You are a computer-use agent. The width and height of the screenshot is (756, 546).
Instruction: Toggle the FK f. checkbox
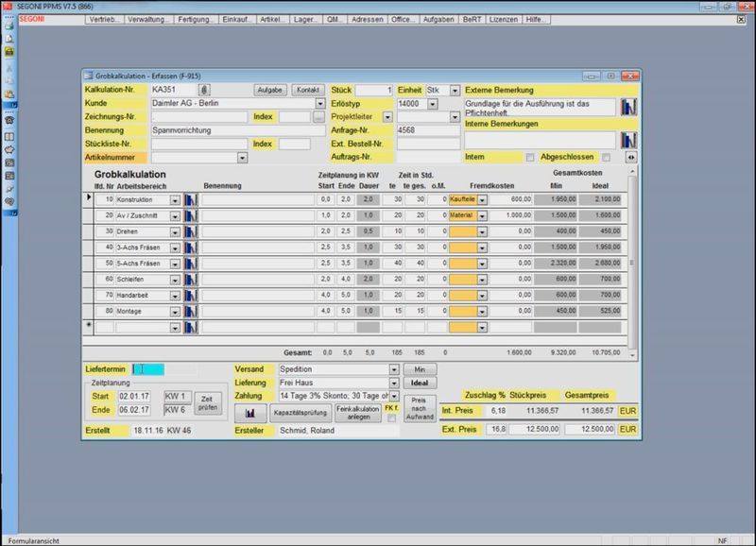(x=391, y=418)
